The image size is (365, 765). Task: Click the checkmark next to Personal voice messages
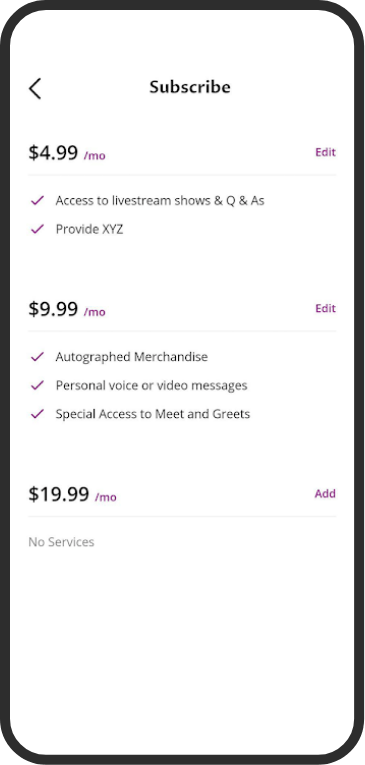[37, 385]
